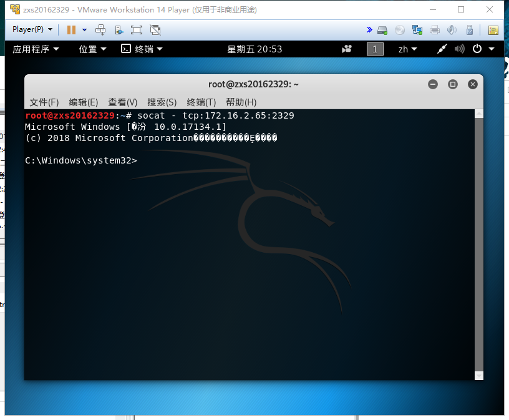Open the 文件(F) terminal menu

pyautogui.click(x=44, y=102)
